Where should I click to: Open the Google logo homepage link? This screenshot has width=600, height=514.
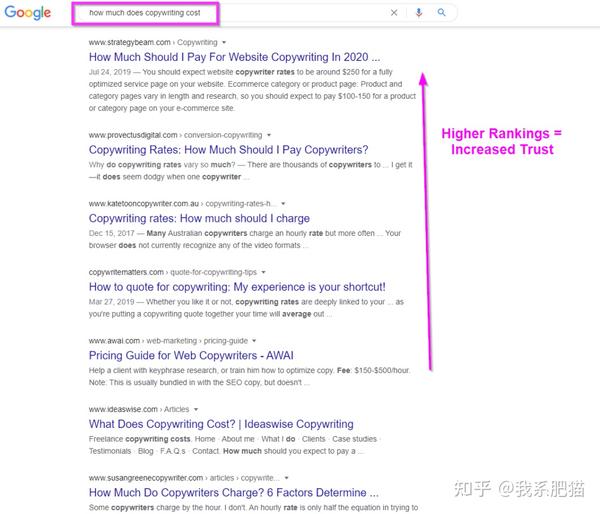click(28, 12)
